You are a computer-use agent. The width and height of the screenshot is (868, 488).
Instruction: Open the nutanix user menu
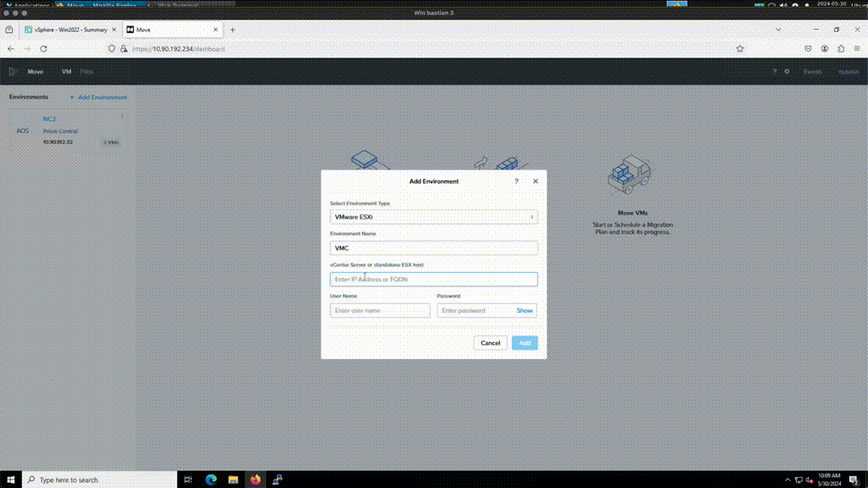click(x=849, y=72)
